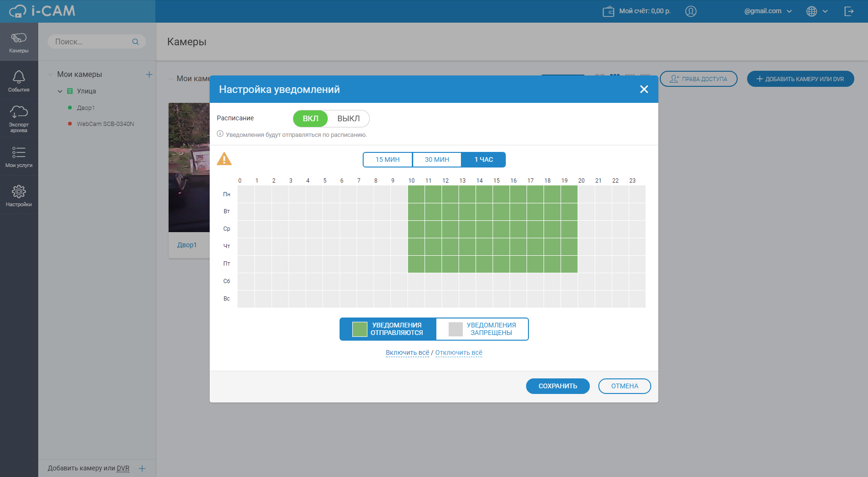Focus the Поиск search field
Viewport: 868px width, 477px height.
point(97,42)
